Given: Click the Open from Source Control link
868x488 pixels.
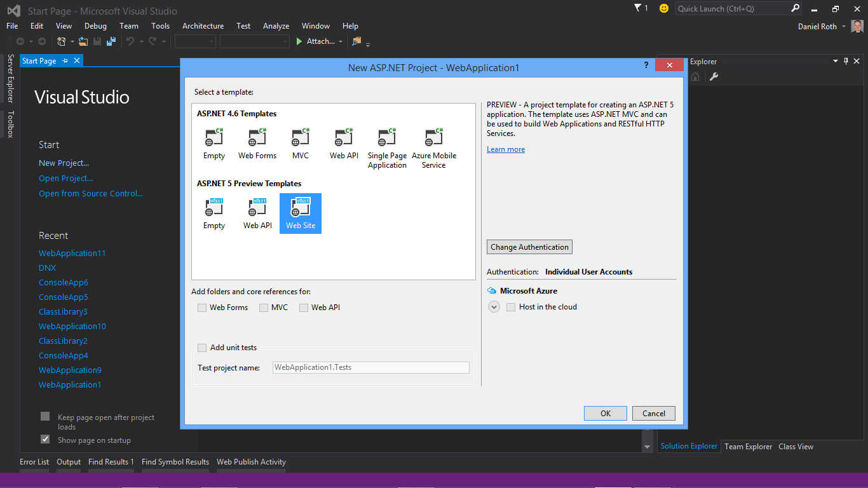Looking at the screenshot, I should pos(91,194).
